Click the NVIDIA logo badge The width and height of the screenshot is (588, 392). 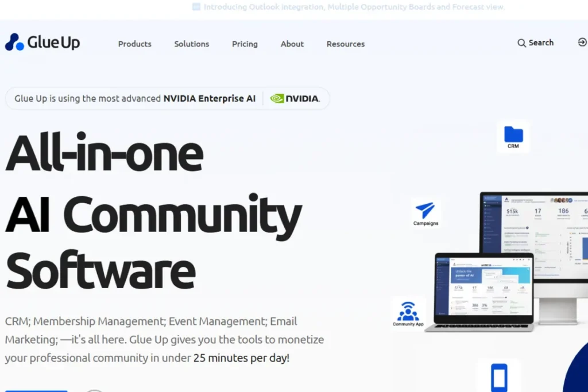click(x=295, y=98)
